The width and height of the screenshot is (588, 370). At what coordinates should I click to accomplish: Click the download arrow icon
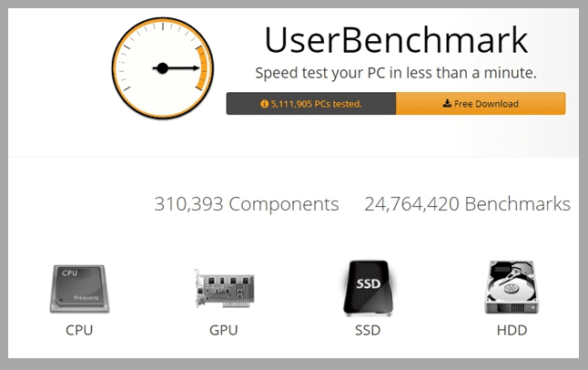point(447,104)
